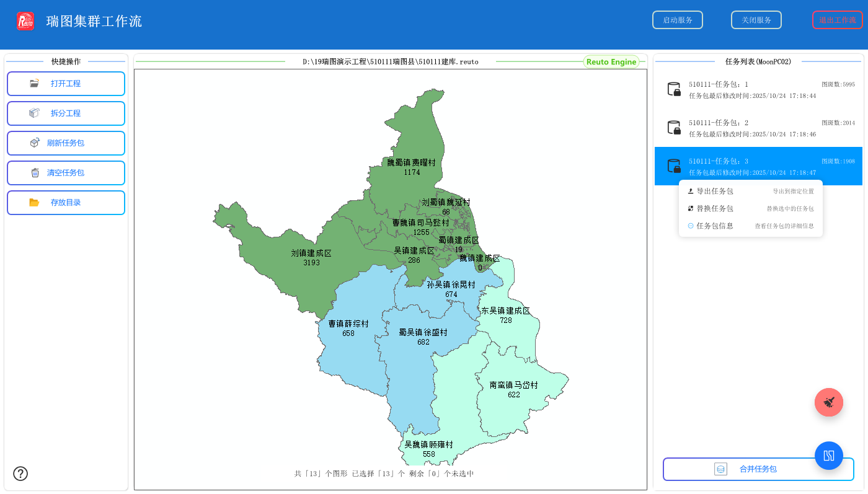Click the help question mark icon

click(x=20, y=474)
